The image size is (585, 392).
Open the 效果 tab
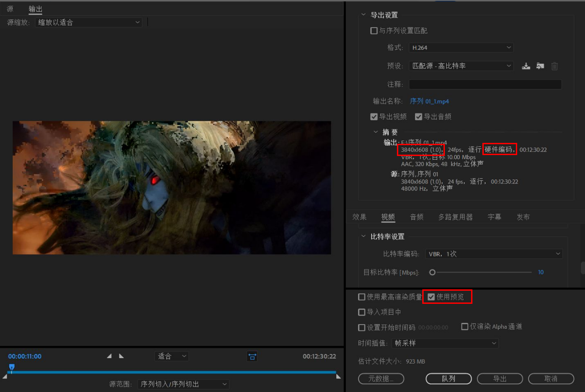pyautogui.click(x=359, y=217)
